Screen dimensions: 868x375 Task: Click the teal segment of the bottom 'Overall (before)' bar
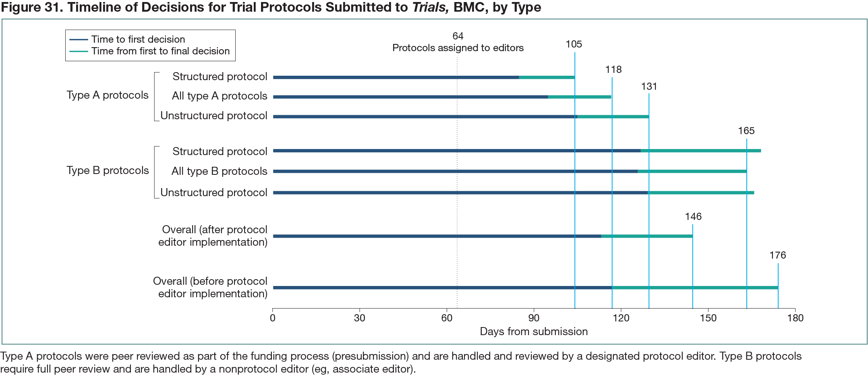click(695, 288)
